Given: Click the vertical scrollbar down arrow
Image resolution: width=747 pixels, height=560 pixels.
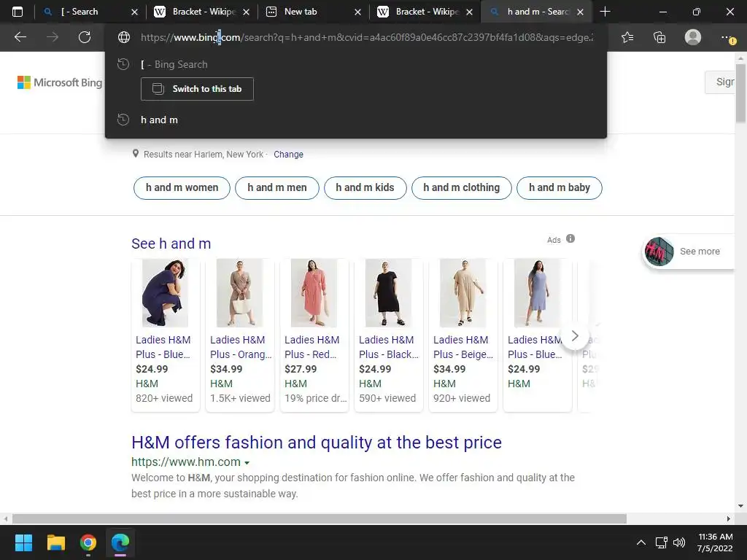Looking at the screenshot, I should (x=740, y=506).
